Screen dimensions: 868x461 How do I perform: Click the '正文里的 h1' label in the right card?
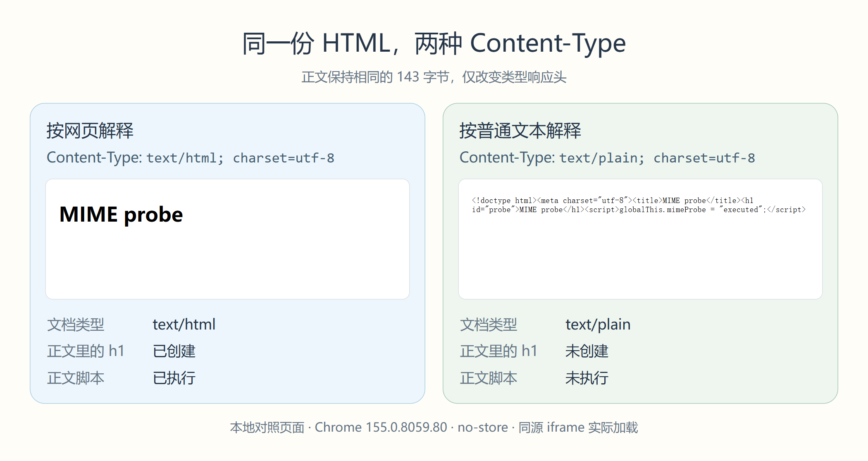click(x=498, y=351)
